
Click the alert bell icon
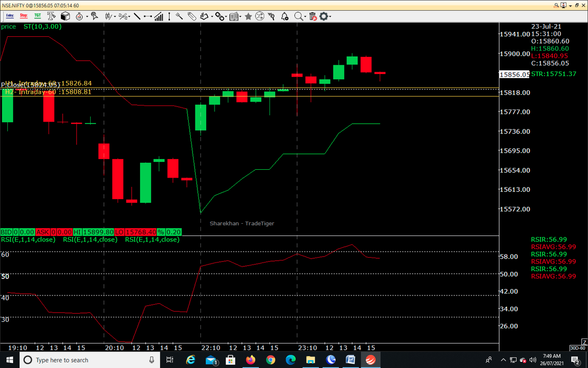click(x=285, y=16)
